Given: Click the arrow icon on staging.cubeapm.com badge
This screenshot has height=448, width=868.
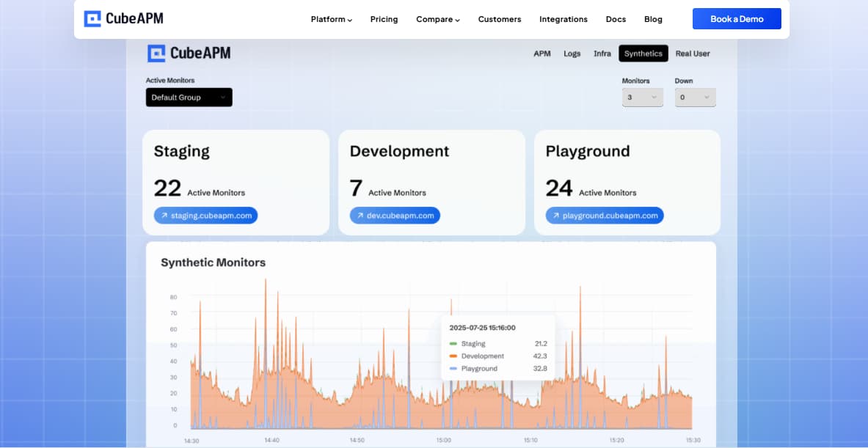Looking at the screenshot, I should [163, 215].
